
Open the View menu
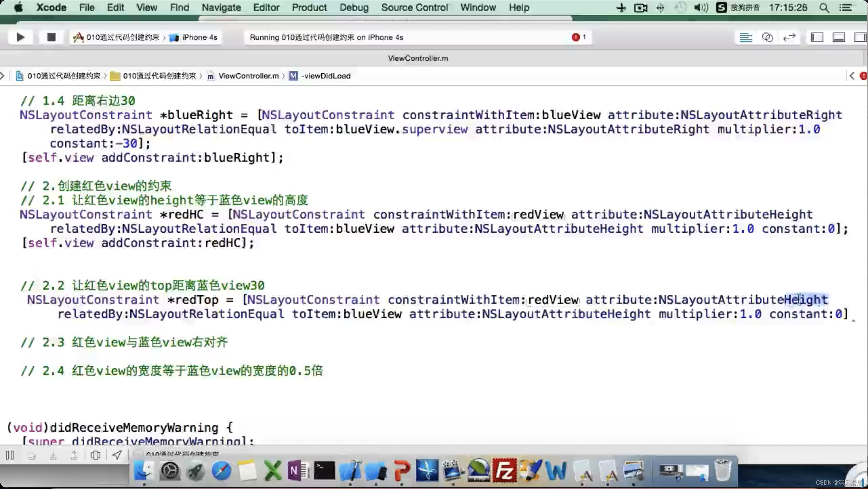[x=147, y=7]
